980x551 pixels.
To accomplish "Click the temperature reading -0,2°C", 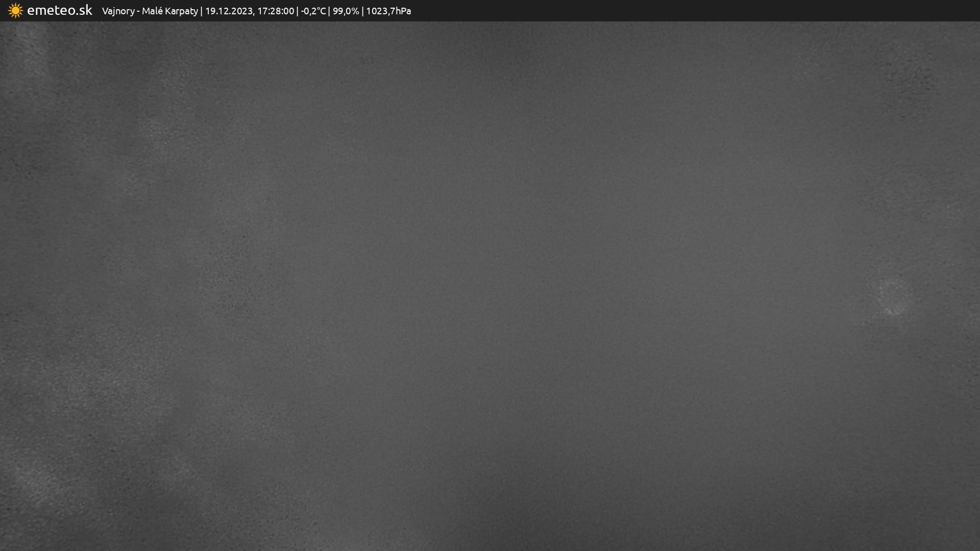I will click(x=313, y=11).
